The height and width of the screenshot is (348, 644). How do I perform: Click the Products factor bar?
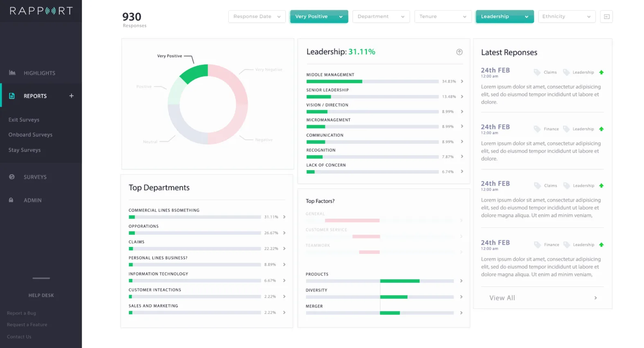tap(400, 281)
